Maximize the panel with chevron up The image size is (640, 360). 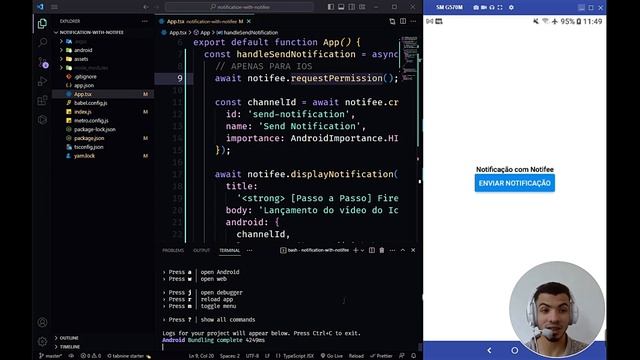tap(403, 250)
